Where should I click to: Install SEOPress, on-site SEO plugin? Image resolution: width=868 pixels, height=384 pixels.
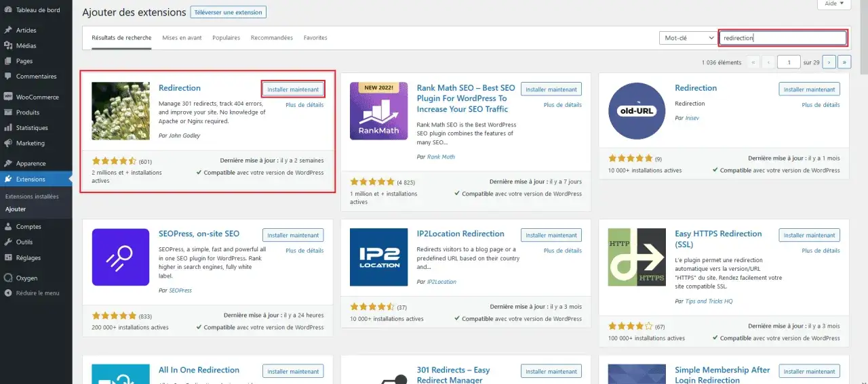tap(293, 235)
